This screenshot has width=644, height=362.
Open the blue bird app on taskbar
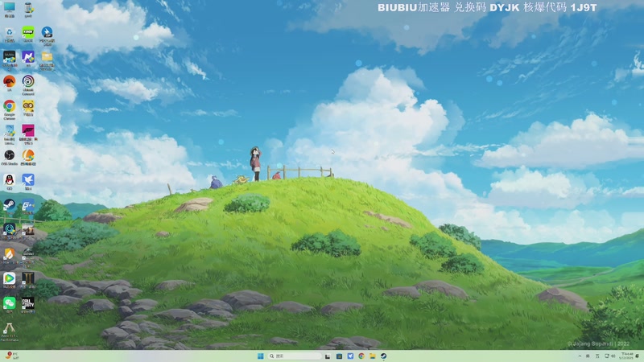350,356
